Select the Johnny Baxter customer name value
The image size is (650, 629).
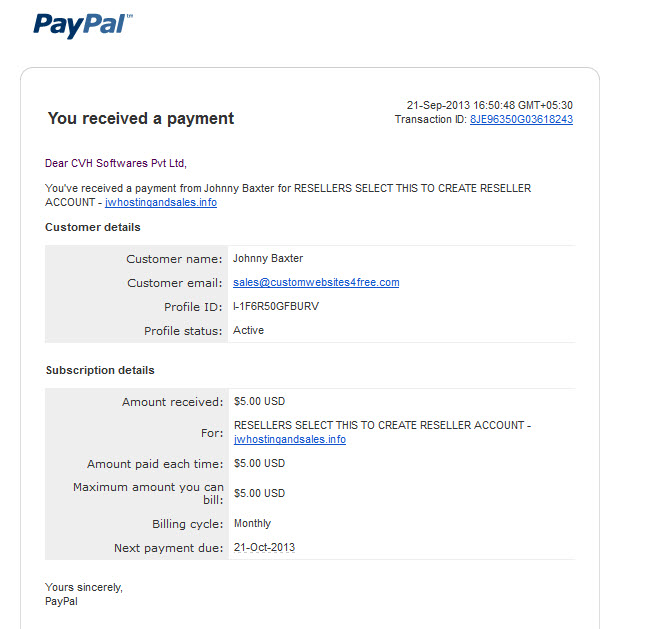(x=268, y=258)
